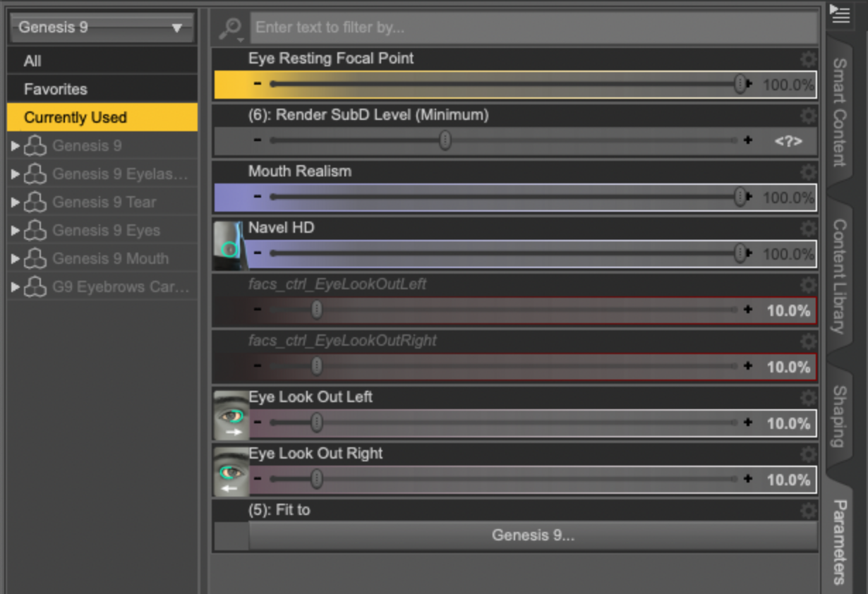Open the Fit to gear settings
The image size is (868, 594).
(808, 510)
